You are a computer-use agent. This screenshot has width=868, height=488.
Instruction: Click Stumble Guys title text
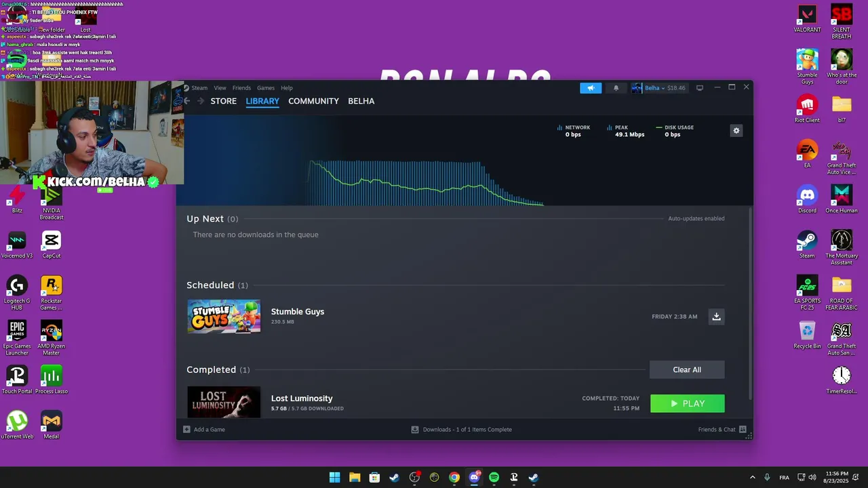[x=298, y=312]
